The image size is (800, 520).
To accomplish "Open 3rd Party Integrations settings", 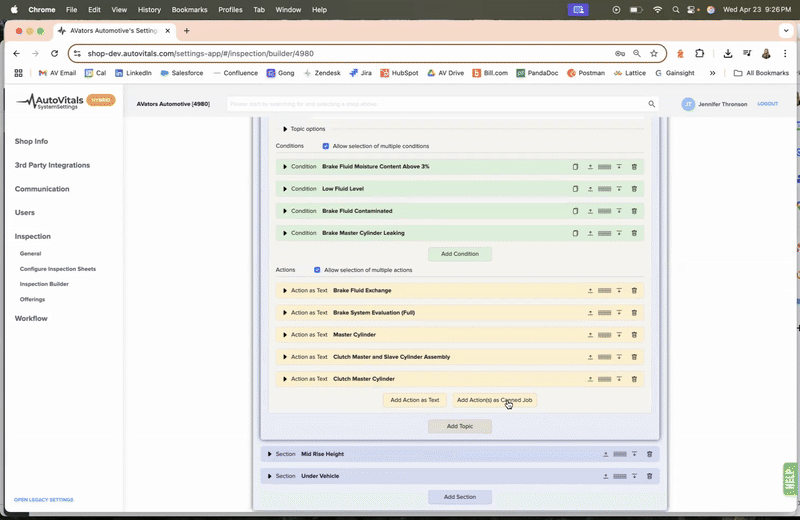I will (52, 165).
